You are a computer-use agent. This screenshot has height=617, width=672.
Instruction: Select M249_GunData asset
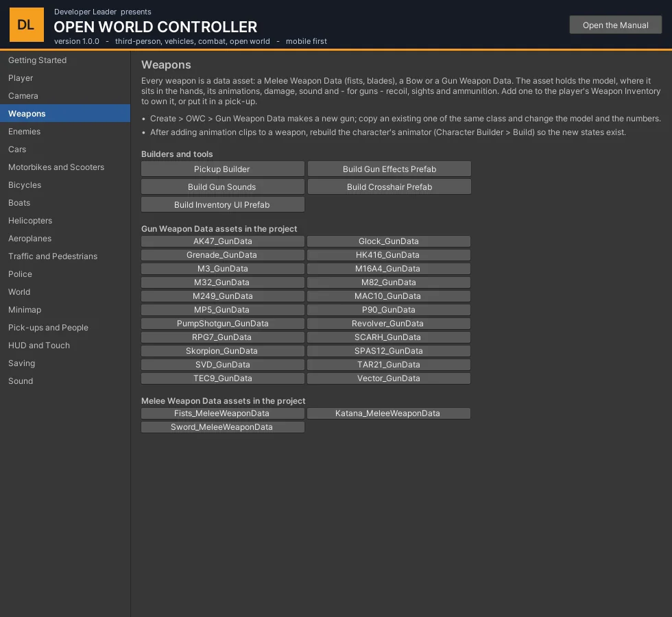pos(223,296)
